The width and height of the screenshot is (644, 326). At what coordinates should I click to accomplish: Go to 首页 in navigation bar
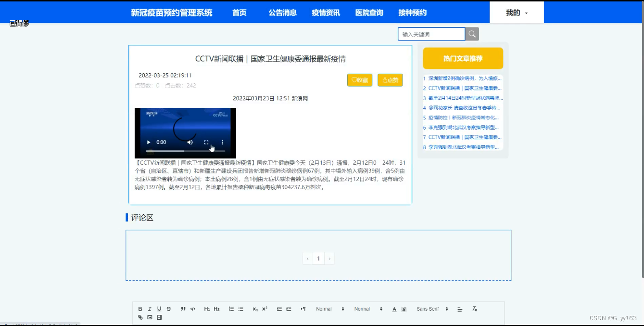[240, 13]
